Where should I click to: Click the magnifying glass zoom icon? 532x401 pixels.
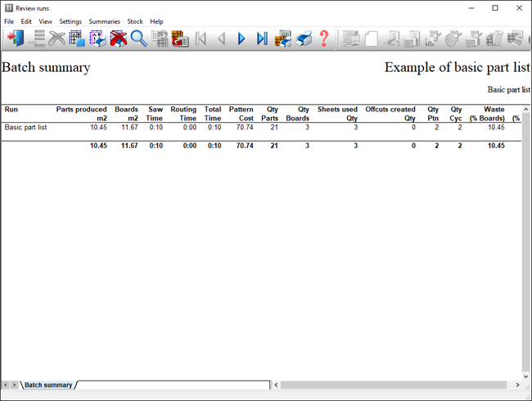point(138,38)
